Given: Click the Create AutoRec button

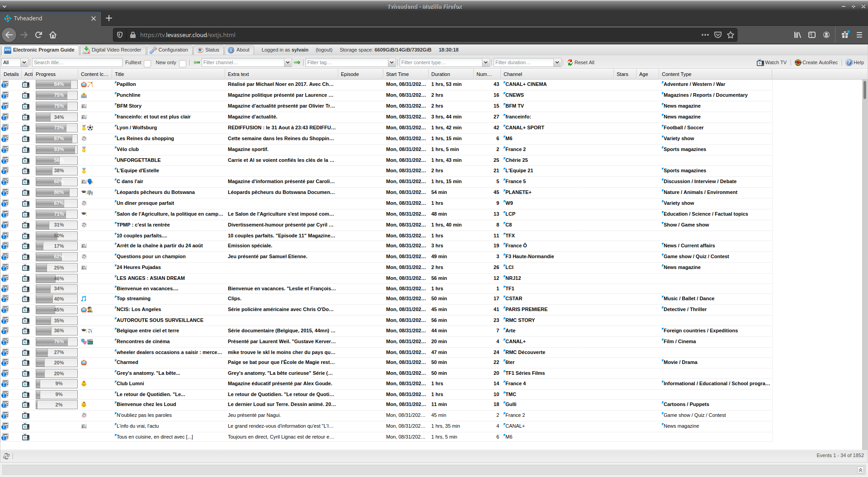Looking at the screenshot, I should coord(816,62).
